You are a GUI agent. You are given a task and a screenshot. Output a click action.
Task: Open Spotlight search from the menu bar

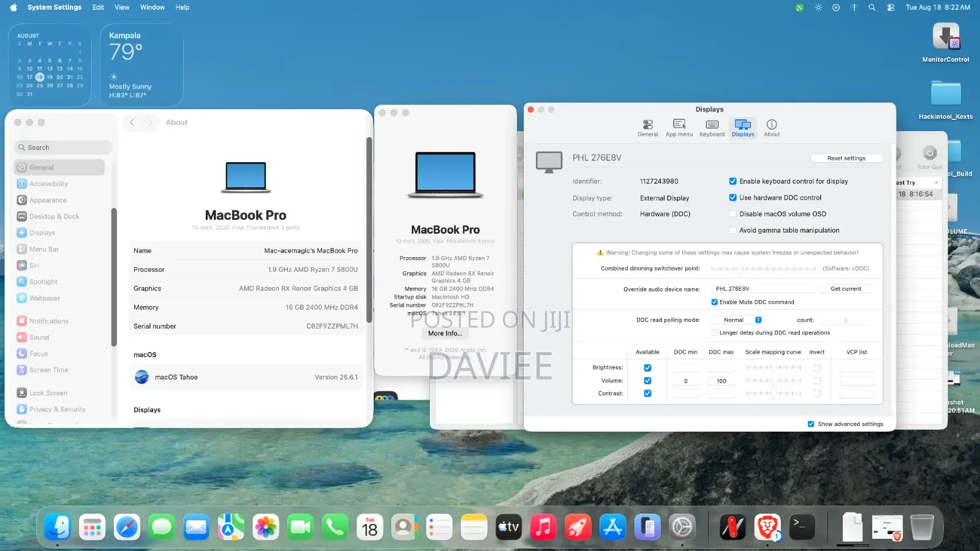[x=872, y=7]
